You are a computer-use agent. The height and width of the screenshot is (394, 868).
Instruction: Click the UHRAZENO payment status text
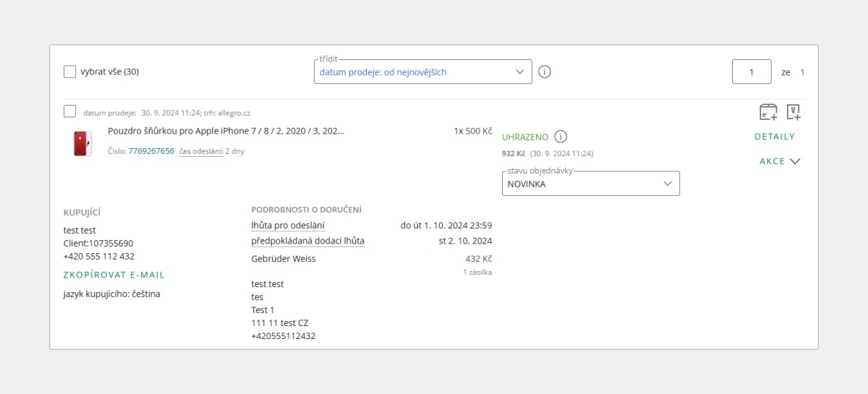tap(525, 137)
